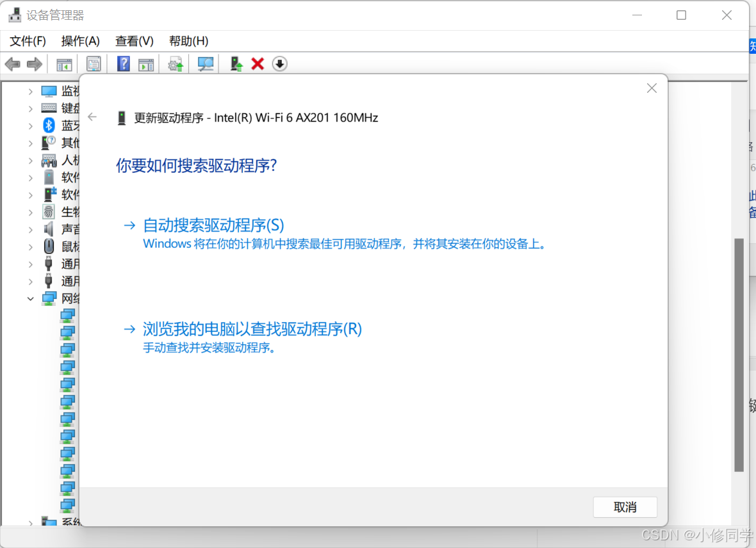
Task: Toggle the console tree pane toolbar icon
Action: [x=64, y=64]
